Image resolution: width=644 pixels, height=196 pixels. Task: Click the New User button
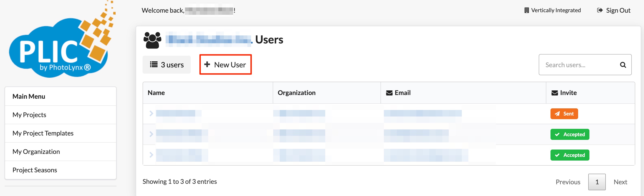pyautogui.click(x=225, y=65)
